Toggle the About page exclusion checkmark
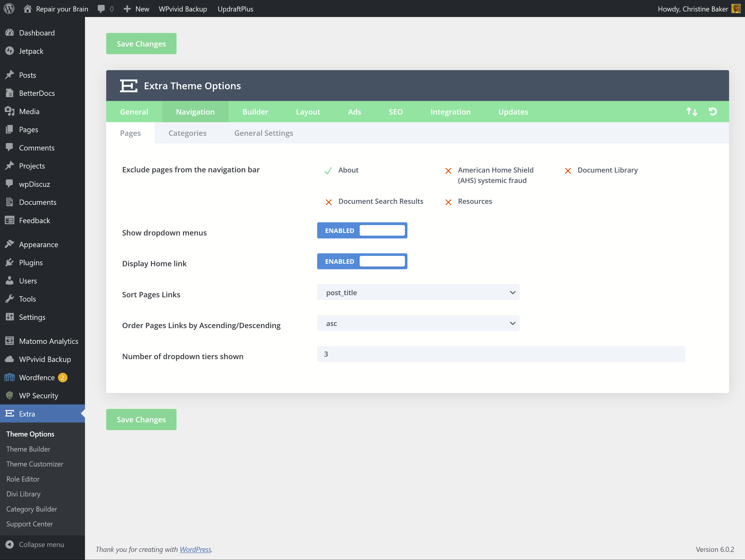The width and height of the screenshot is (745, 560). tap(328, 170)
